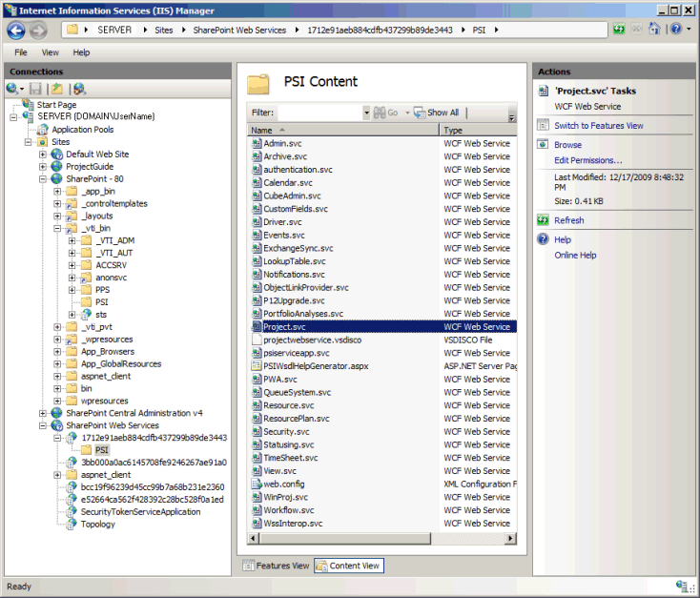
Task: Click the status bar network icon
Action: click(x=681, y=586)
